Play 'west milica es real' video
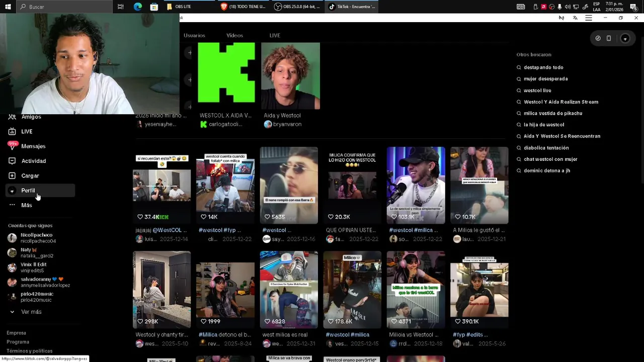The width and height of the screenshot is (644, 362). point(289,290)
